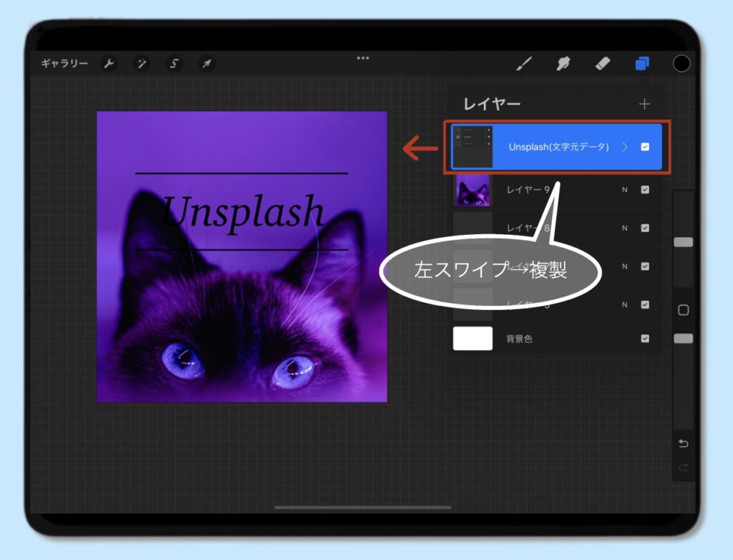
Task: Open blend mode N in row below レイヤー 8
Action: [x=624, y=266]
